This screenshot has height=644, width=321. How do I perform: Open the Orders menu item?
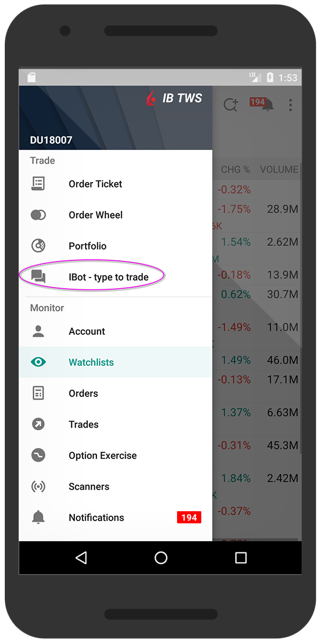coord(83,393)
